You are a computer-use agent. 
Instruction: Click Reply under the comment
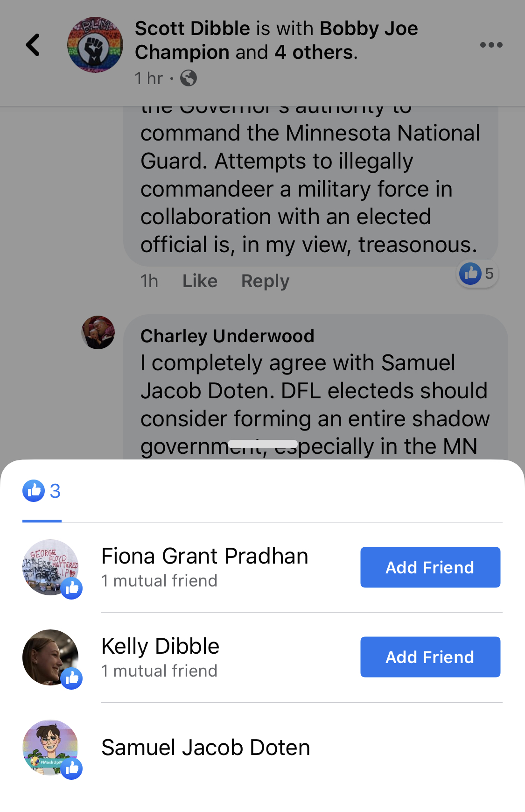pyautogui.click(x=265, y=281)
